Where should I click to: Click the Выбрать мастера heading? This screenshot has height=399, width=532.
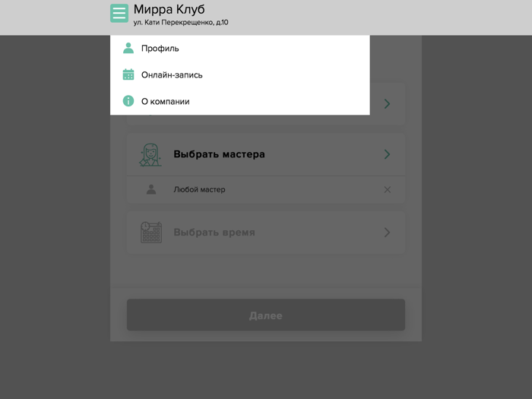click(x=219, y=154)
